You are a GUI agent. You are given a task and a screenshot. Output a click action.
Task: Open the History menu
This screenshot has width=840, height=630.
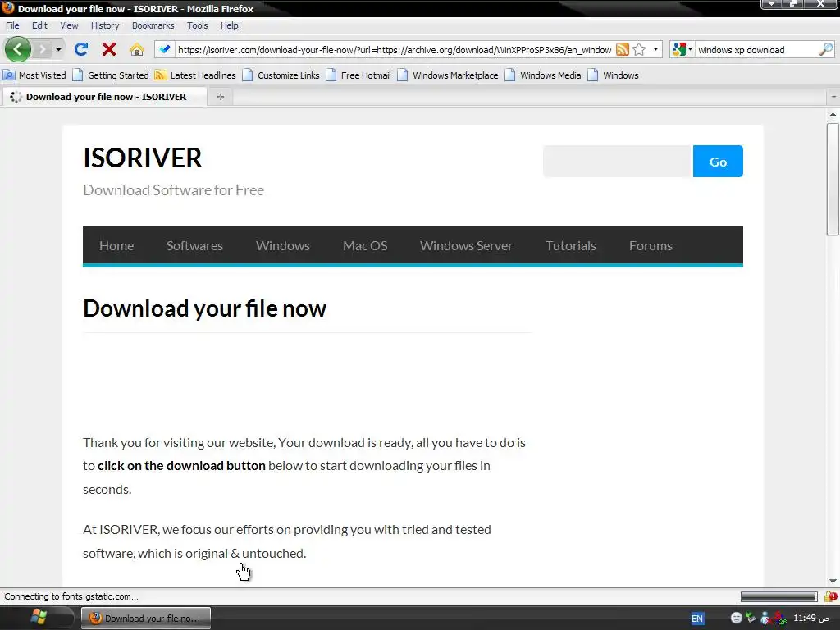tap(105, 25)
